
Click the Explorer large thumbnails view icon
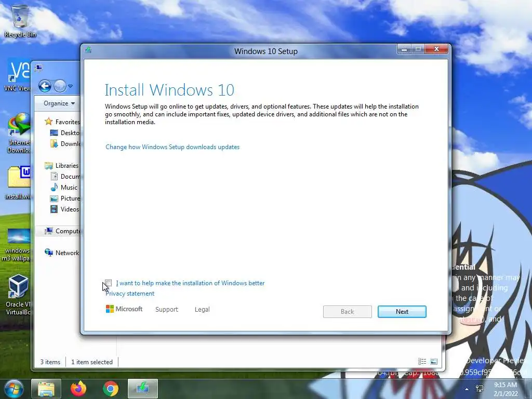click(434, 362)
